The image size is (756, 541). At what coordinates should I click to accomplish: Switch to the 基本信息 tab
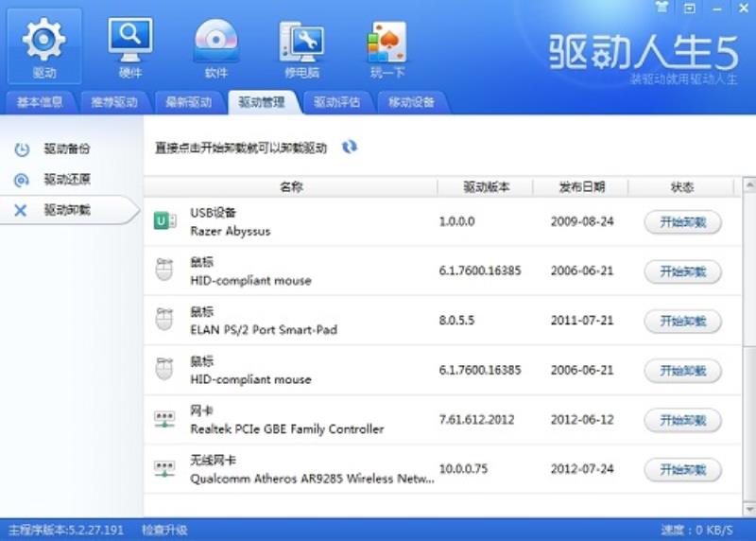pos(40,102)
